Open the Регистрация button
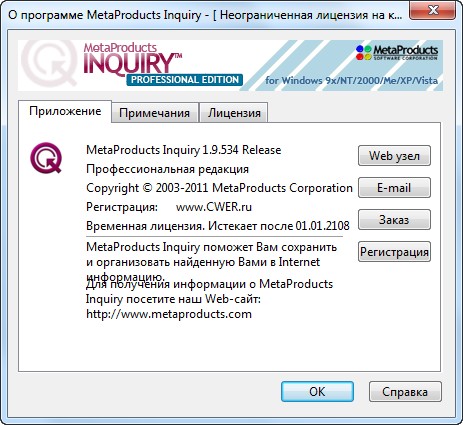463x425 pixels. tap(394, 252)
